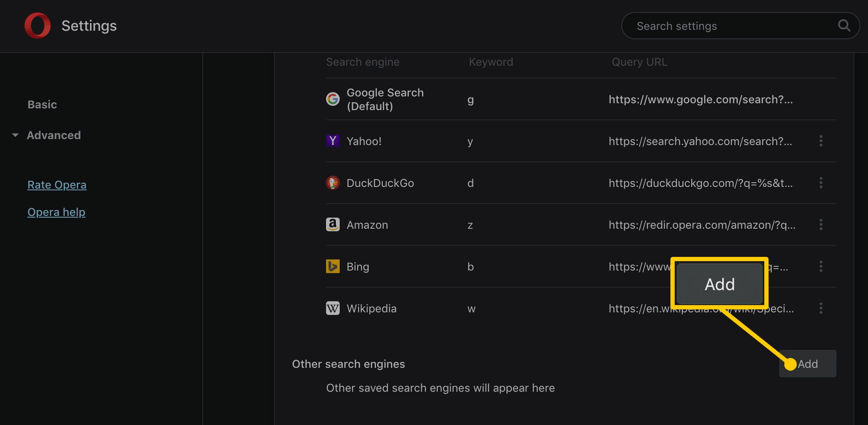Screen dimensions: 868x425
Task: Open more options for the Bing row
Action: tap(821, 267)
